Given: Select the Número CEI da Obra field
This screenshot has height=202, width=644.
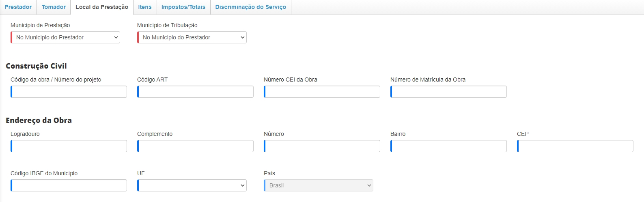Looking at the screenshot, I should pos(322,92).
